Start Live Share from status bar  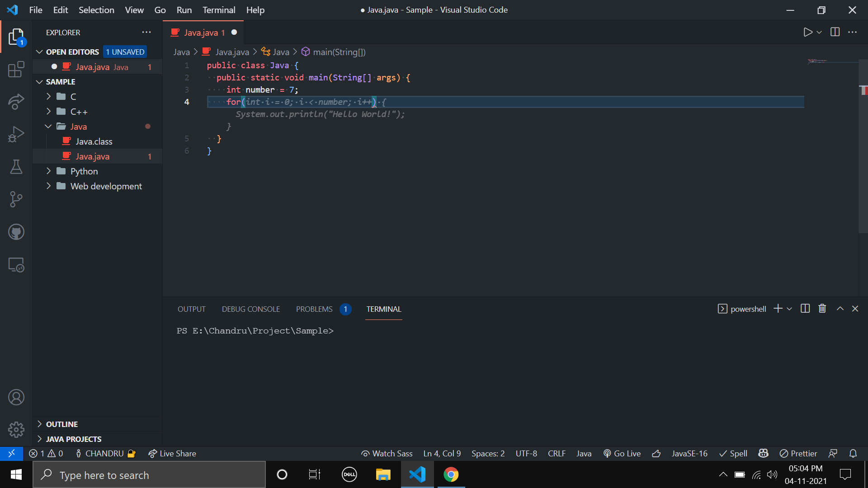click(172, 453)
